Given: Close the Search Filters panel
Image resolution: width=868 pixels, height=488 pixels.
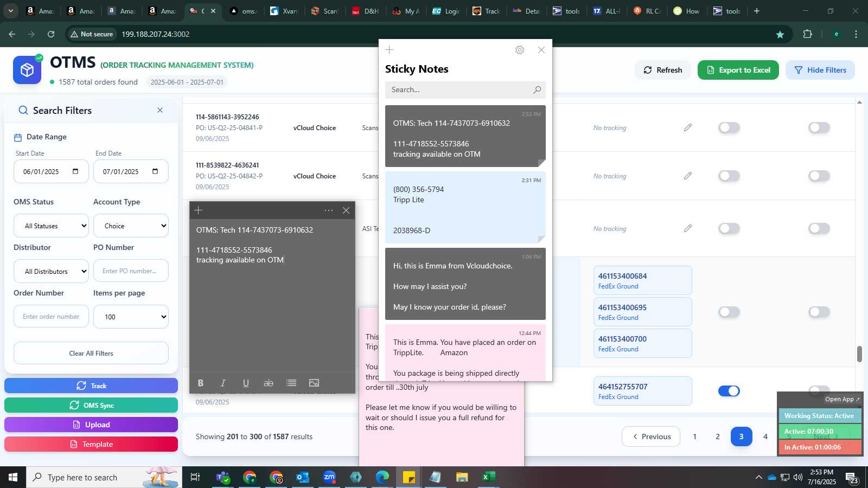Looking at the screenshot, I should [x=160, y=110].
